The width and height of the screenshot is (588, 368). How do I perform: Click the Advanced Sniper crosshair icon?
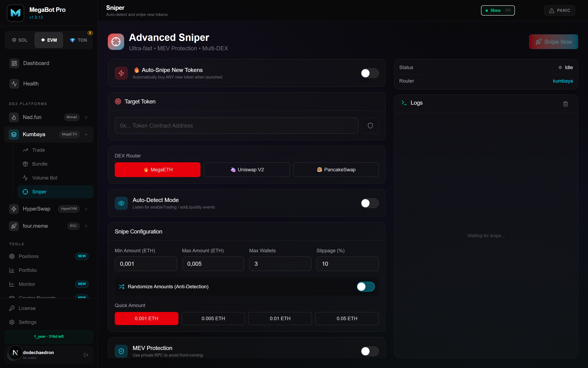click(x=116, y=42)
